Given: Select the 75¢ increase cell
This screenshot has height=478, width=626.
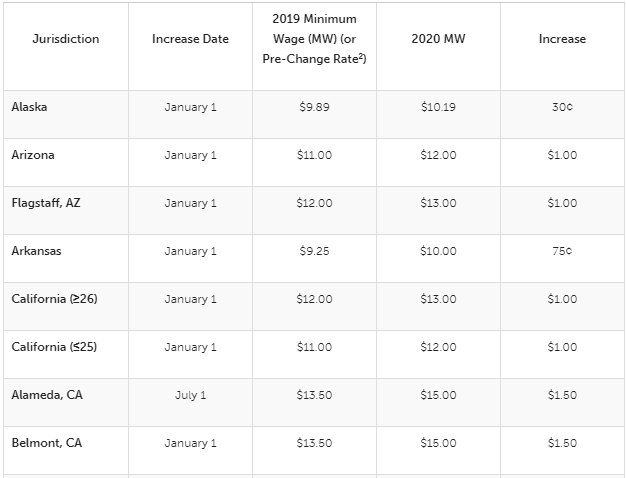Looking at the screenshot, I should point(562,251).
